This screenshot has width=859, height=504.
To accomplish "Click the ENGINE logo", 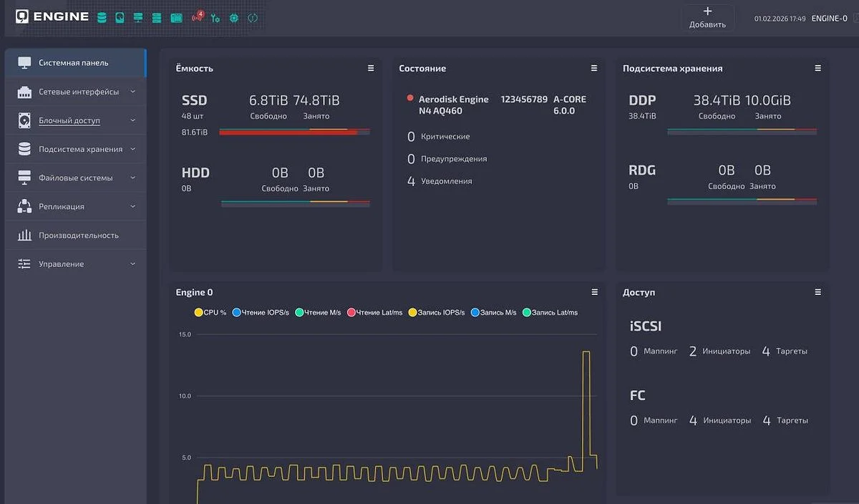I will point(52,16).
